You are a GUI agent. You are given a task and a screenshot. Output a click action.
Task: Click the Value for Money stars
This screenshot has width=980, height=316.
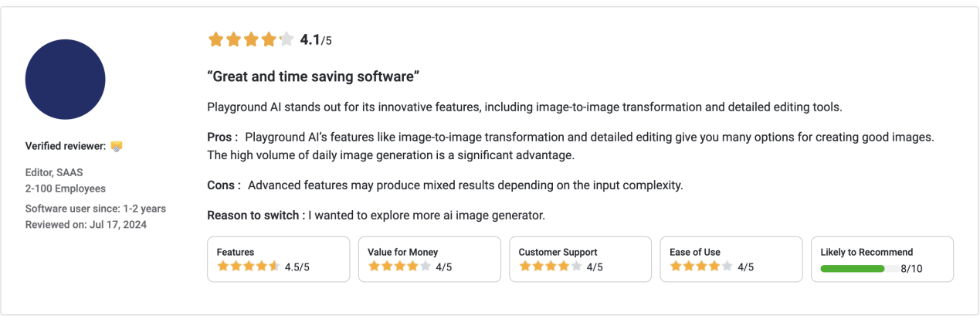pyautogui.click(x=399, y=267)
